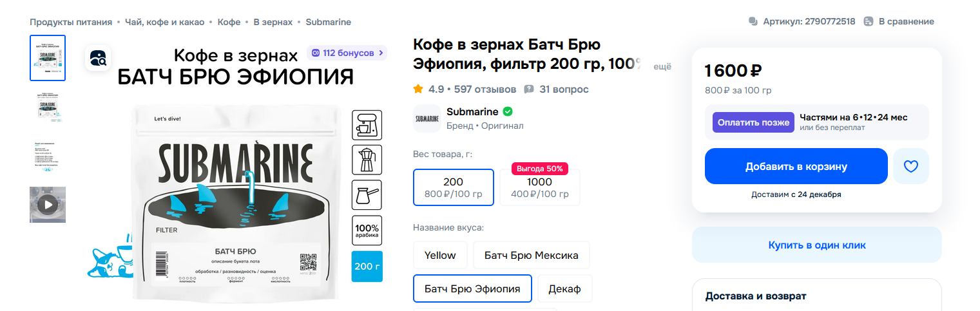
Task: Click the Добавить в корзину button
Action: [x=796, y=166]
